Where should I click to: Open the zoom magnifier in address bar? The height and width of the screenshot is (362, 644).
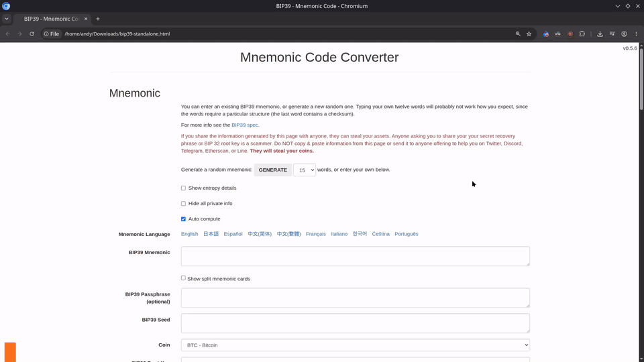point(518,34)
